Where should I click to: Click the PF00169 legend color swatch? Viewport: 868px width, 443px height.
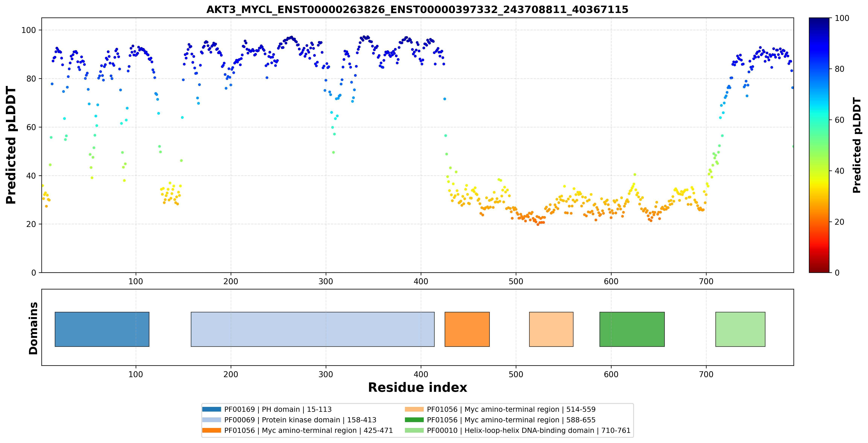212,409
